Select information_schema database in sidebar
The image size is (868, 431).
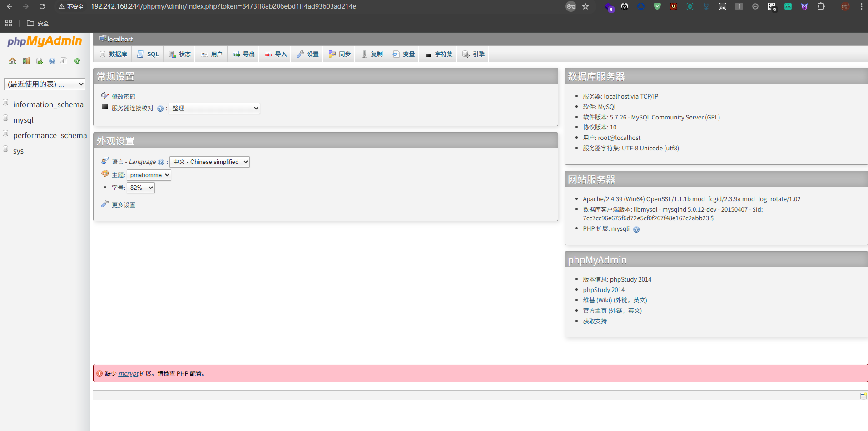point(48,104)
